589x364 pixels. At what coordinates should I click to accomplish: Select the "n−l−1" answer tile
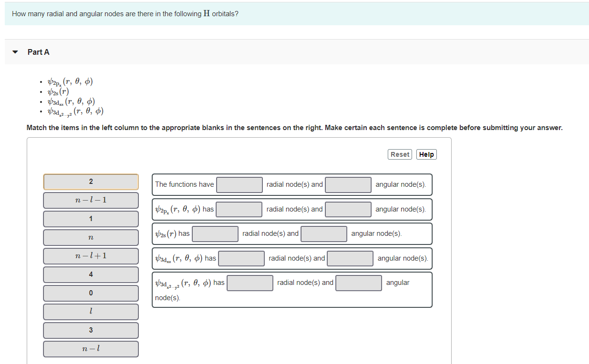tap(91, 200)
